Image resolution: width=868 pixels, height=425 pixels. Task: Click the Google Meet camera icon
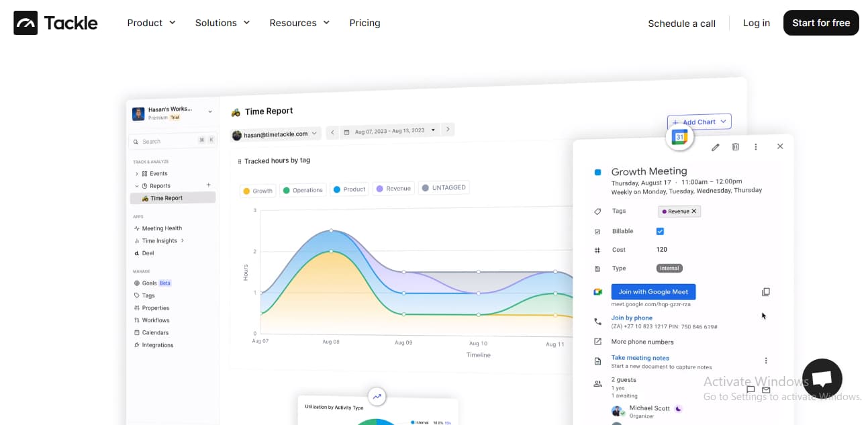point(597,292)
